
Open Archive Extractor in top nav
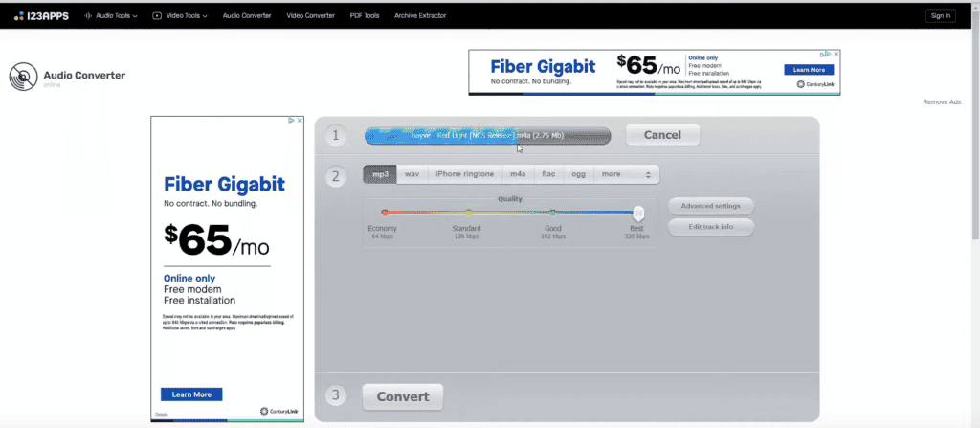tap(420, 15)
